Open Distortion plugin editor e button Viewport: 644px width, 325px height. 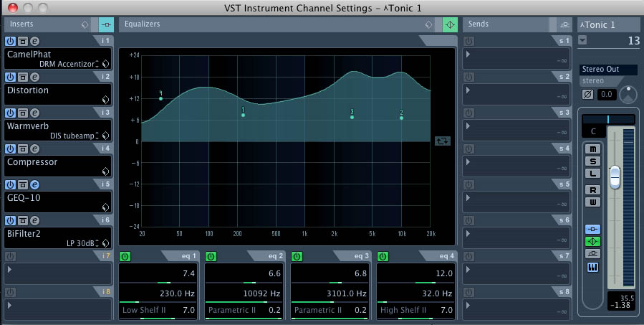[x=35, y=77]
